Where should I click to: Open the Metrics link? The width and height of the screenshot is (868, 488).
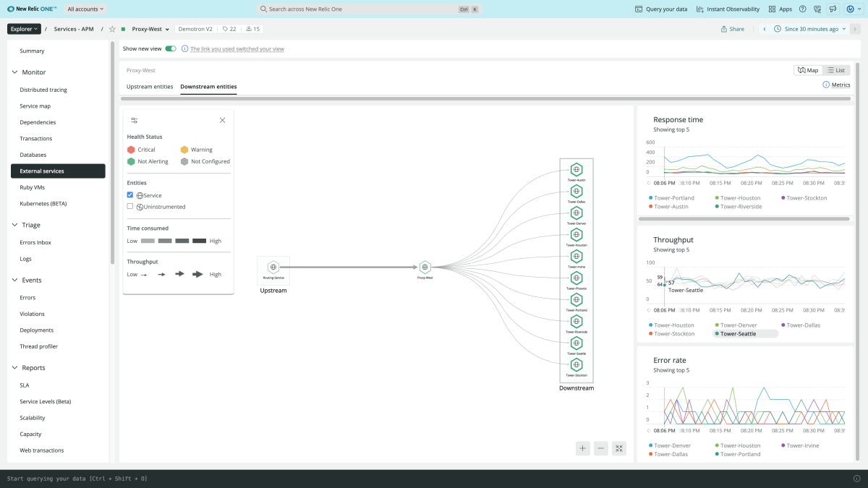click(836, 85)
